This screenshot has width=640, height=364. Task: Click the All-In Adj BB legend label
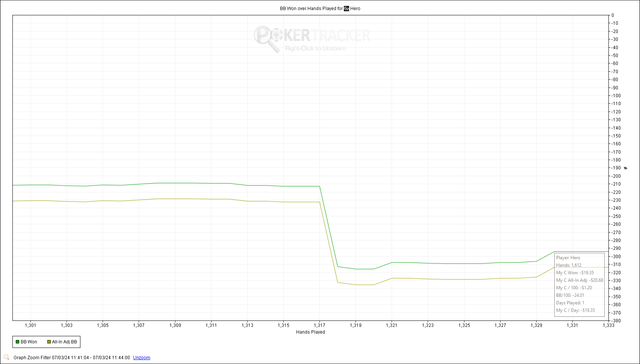point(64,342)
